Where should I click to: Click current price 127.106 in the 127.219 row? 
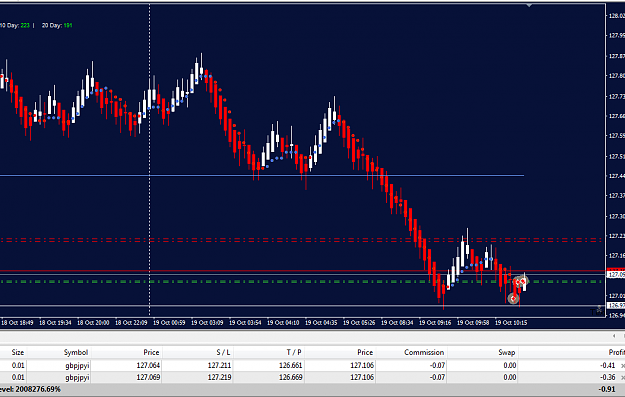tap(362, 377)
